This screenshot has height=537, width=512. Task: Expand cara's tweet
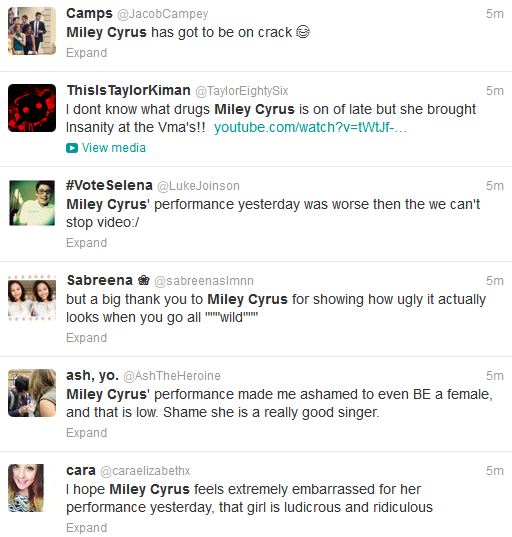(87, 528)
